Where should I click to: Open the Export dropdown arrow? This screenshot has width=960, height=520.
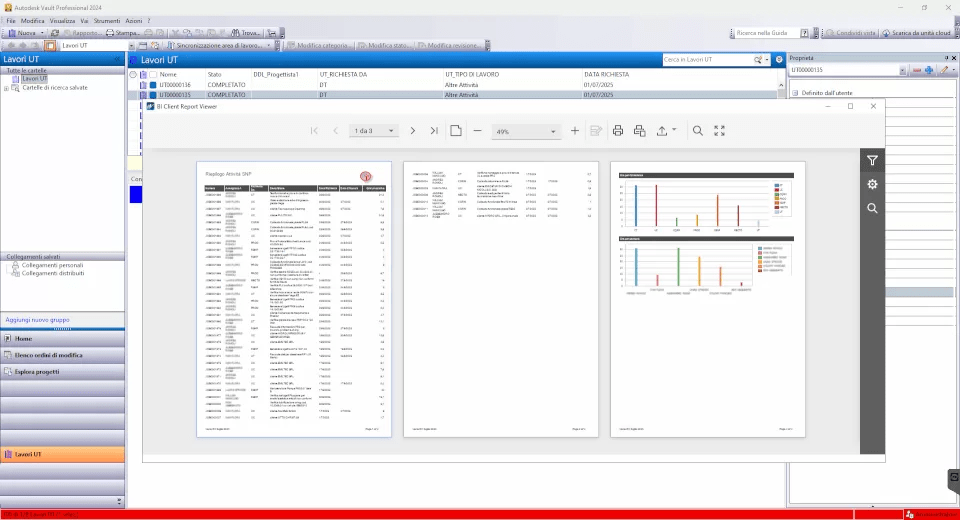[674, 130]
